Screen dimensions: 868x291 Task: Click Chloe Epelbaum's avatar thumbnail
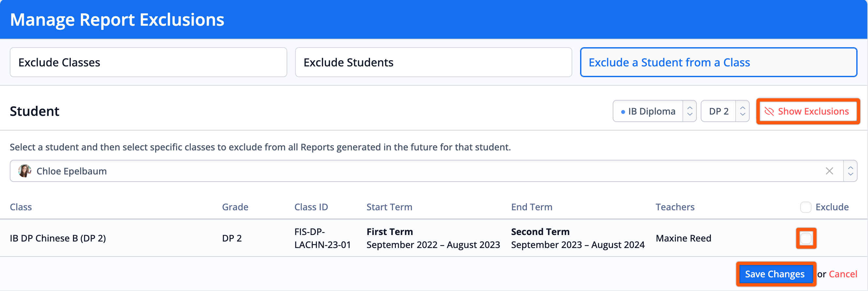[24, 171]
